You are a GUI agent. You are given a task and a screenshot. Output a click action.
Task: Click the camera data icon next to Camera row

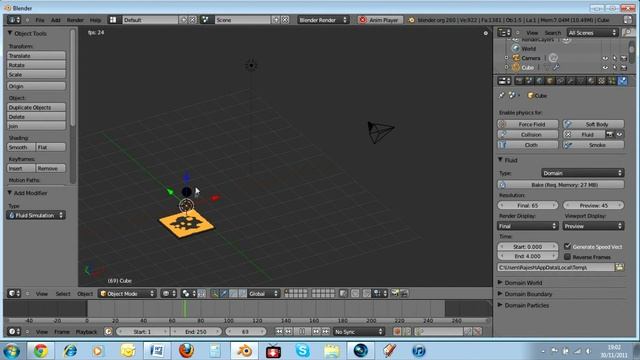coord(553,58)
